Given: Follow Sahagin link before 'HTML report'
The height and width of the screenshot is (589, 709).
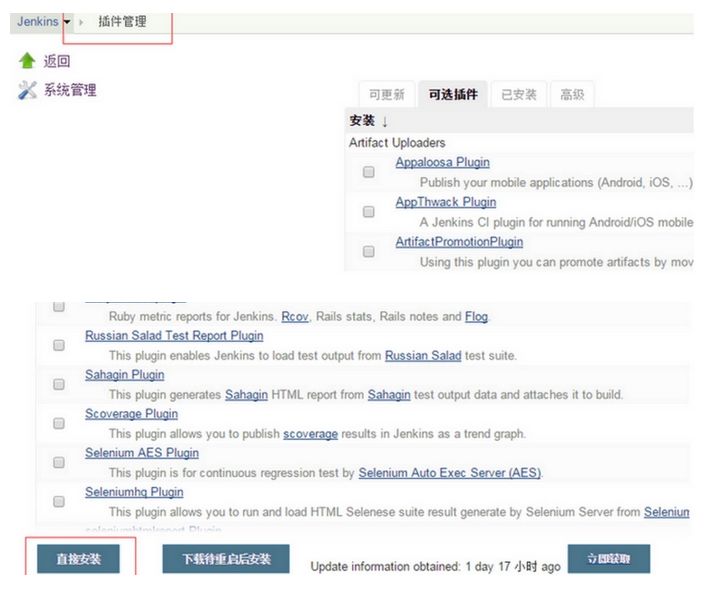Looking at the screenshot, I should pyautogui.click(x=246, y=395).
